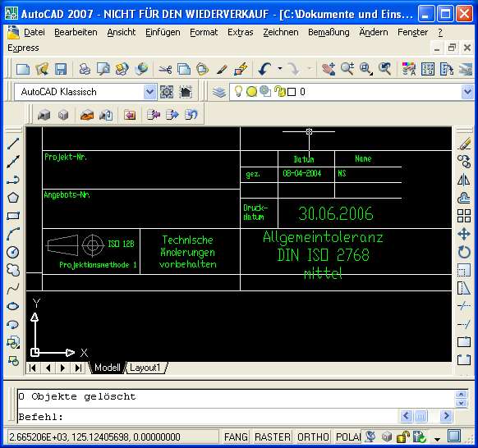Select the Erase modify tool
The height and width of the screenshot is (448, 478).
(464, 144)
